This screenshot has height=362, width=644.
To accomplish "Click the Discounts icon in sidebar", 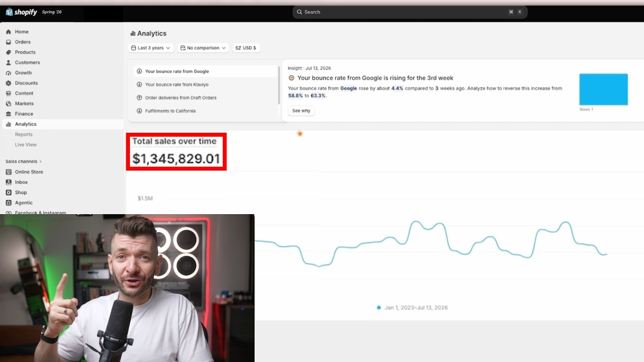I will pyautogui.click(x=9, y=83).
